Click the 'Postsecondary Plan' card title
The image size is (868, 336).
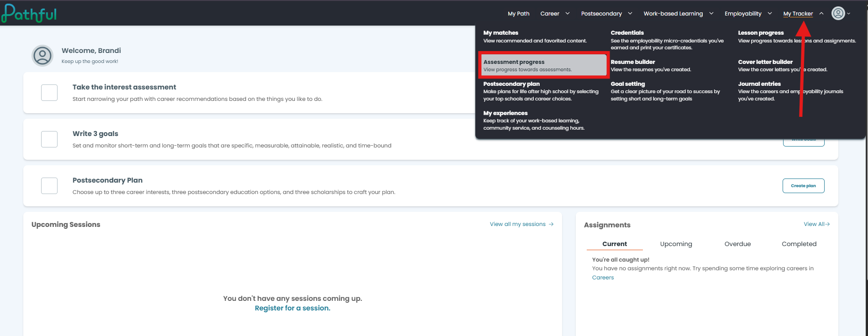pyautogui.click(x=107, y=180)
